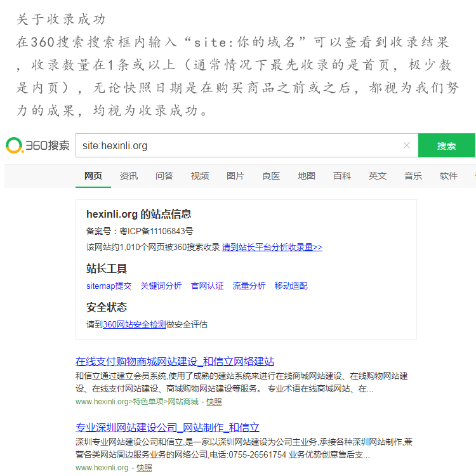Switch to the 音乐 tab
476x476 pixels.
tap(413, 176)
